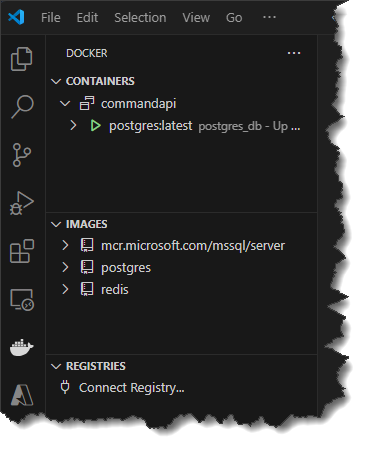Open the View menu
The image size is (371, 452).
point(196,18)
